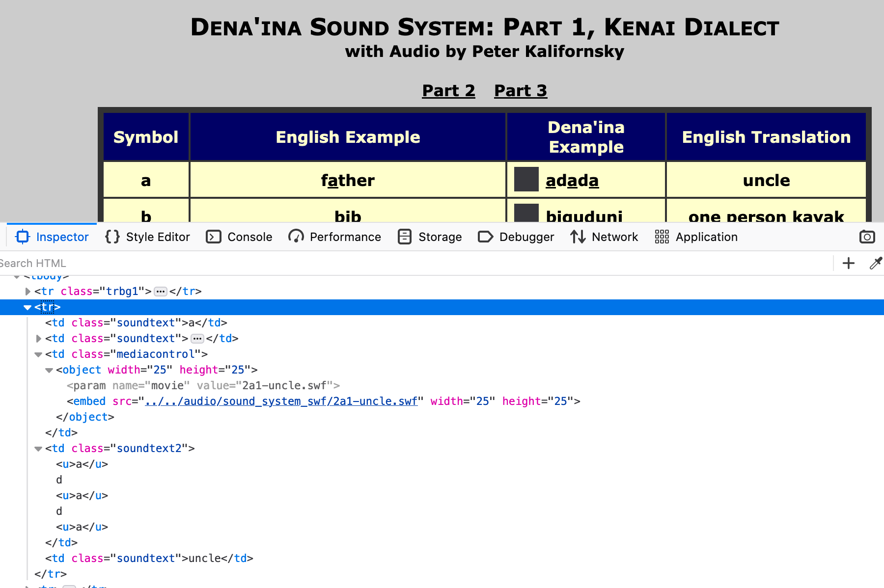
Task: Click the Inspector tab's element picker icon
Action: click(x=23, y=237)
